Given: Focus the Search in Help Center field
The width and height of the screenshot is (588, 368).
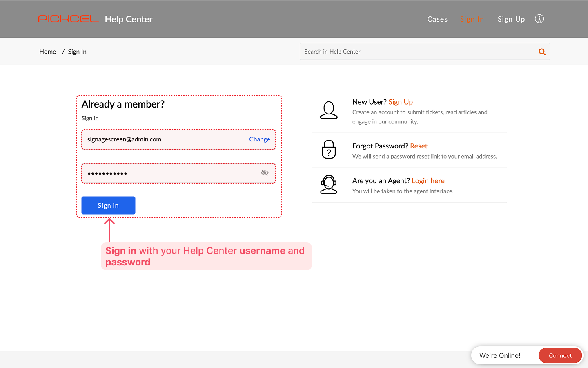Looking at the screenshot, I should 419,52.
